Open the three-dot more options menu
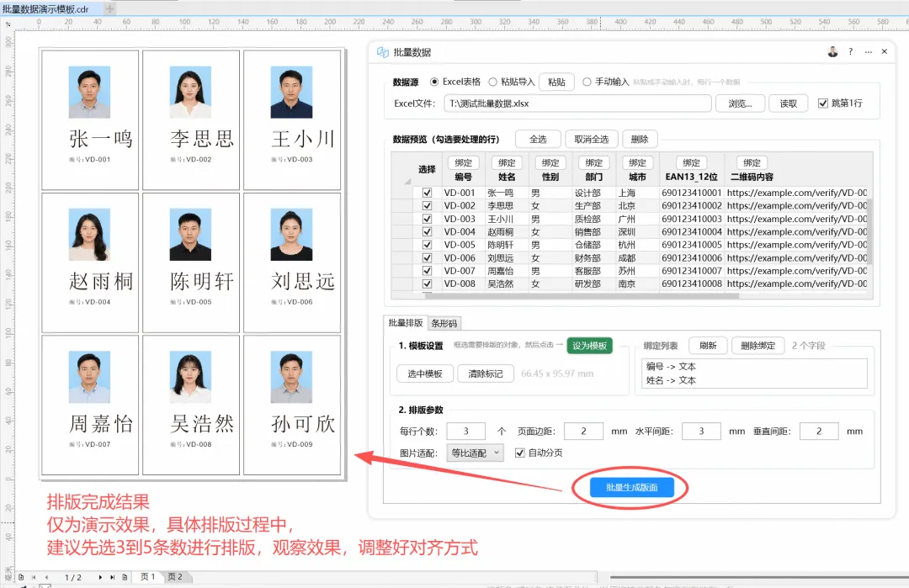The height and width of the screenshot is (588, 909). point(869,52)
